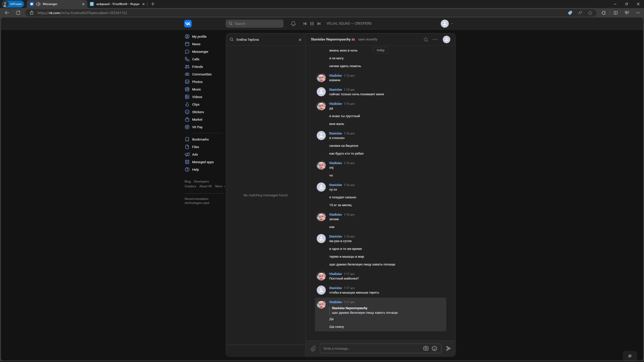
Task: Mute the Messenger tab audio icon
Action: [38, 4]
